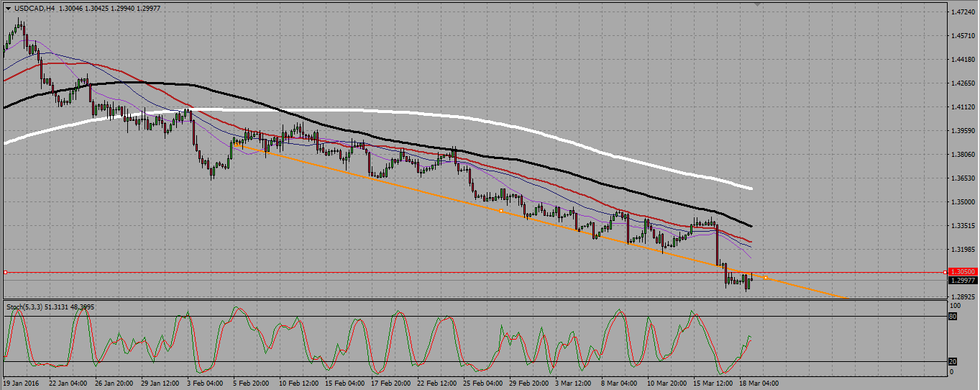Click the 1.42650 price scale value
980x390 pixels.
pos(963,83)
